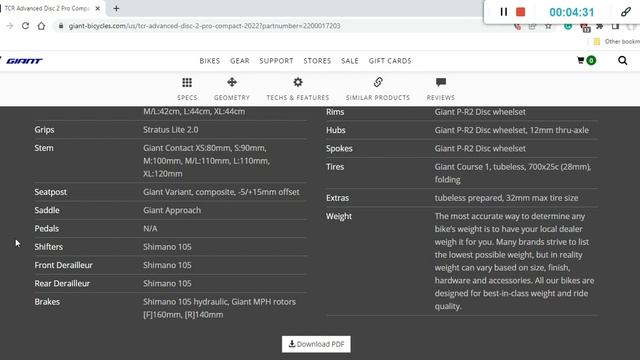Open the recorder pen annotation tool

[x=626, y=12]
